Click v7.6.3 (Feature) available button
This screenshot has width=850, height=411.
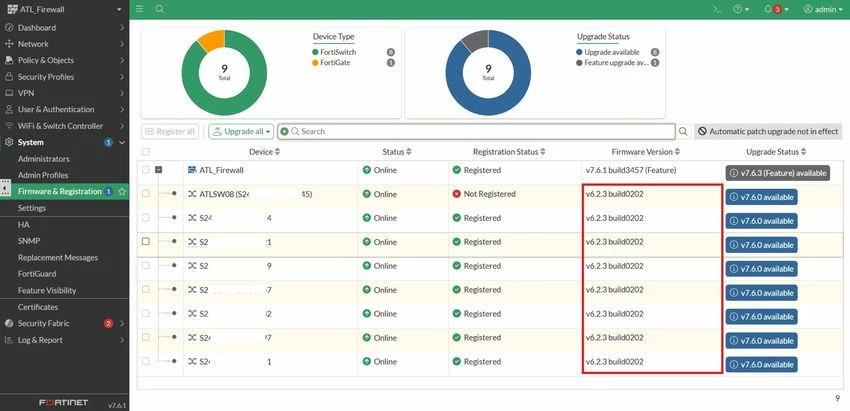tap(778, 173)
